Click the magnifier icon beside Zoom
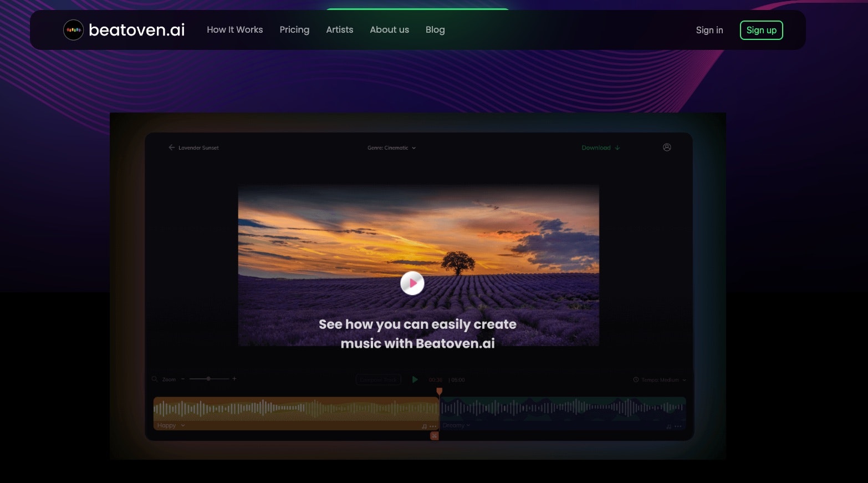Viewport: 868px width, 483px height. 155,379
